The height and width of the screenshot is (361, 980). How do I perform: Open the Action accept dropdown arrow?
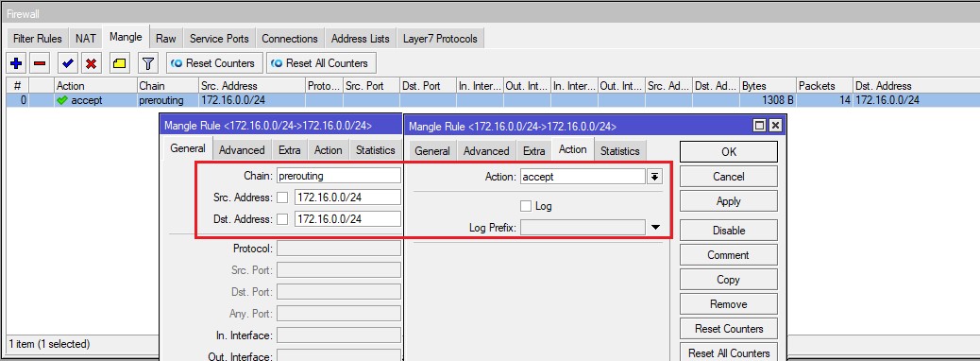(x=654, y=177)
